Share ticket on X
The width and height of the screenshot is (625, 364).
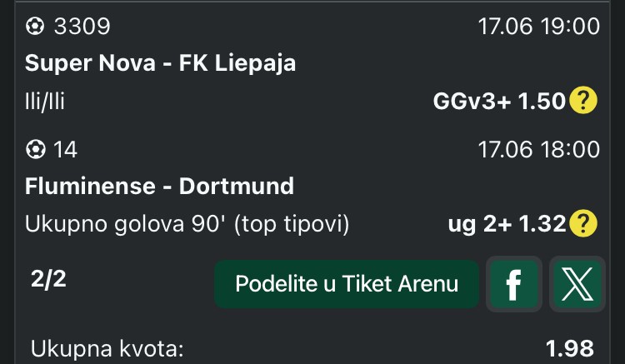[x=577, y=284]
